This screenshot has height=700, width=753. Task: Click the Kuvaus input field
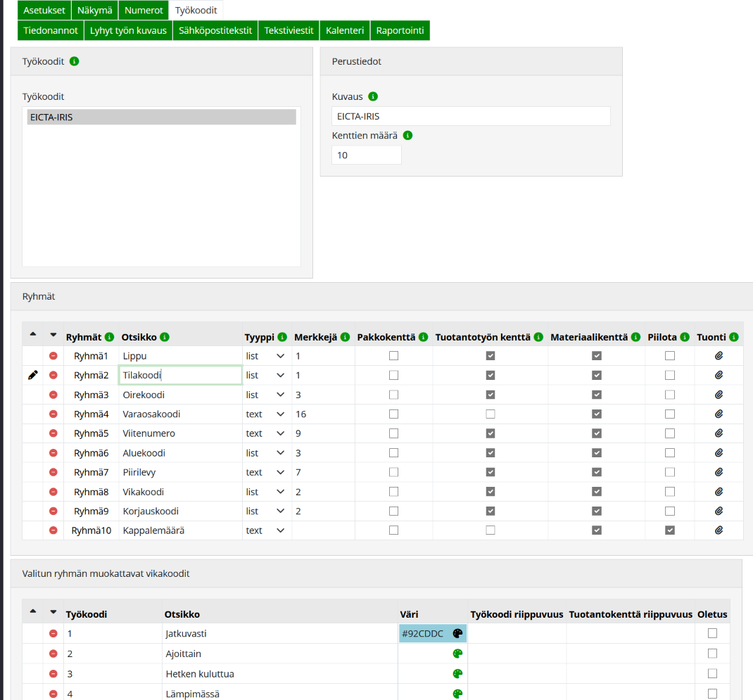click(470, 116)
